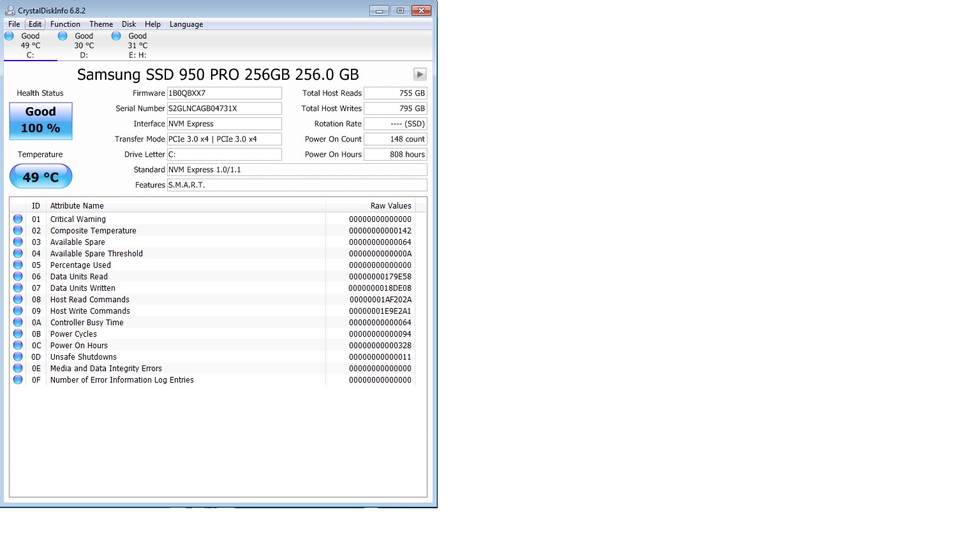Select the E: H: drive tab at 31 °C
Image resolution: width=980 pixels, height=551 pixels.
point(137,45)
